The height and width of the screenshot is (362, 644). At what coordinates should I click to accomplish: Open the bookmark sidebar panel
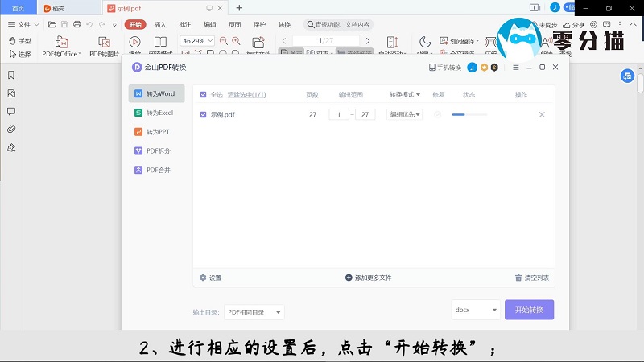[x=11, y=75]
